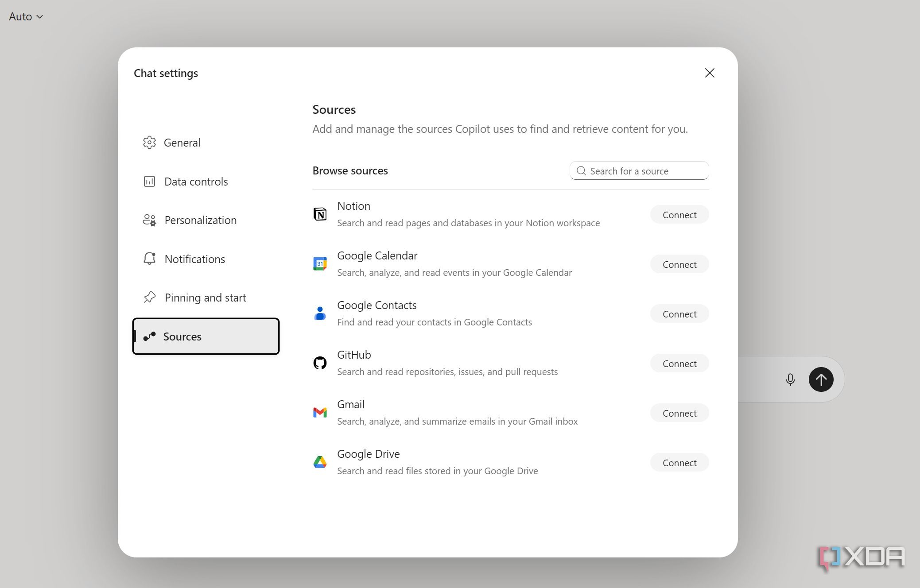Connect Google Drive
This screenshot has height=588, width=920.
click(x=679, y=463)
